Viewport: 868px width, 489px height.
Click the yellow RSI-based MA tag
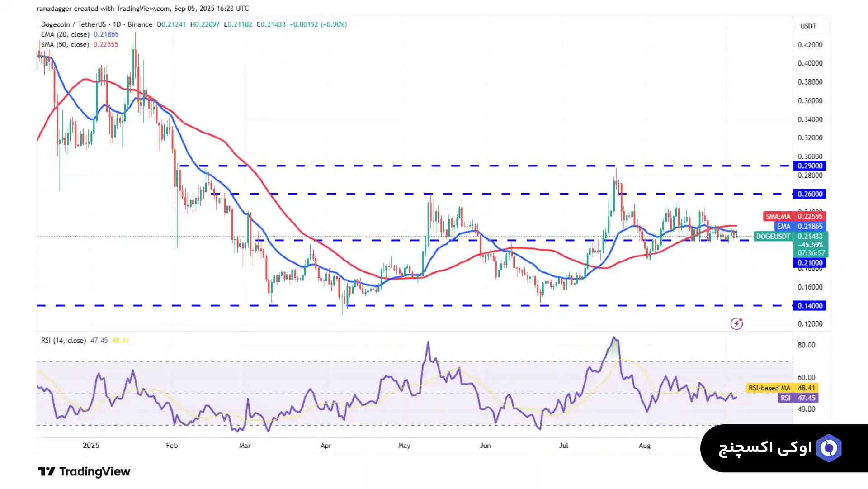tap(769, 388)
